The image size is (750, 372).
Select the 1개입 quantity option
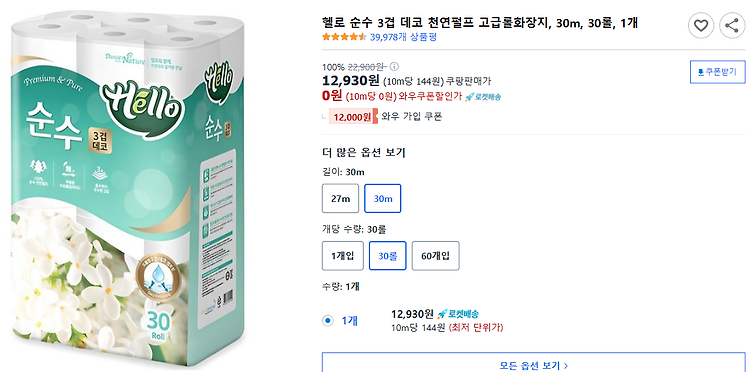point(342,256)
